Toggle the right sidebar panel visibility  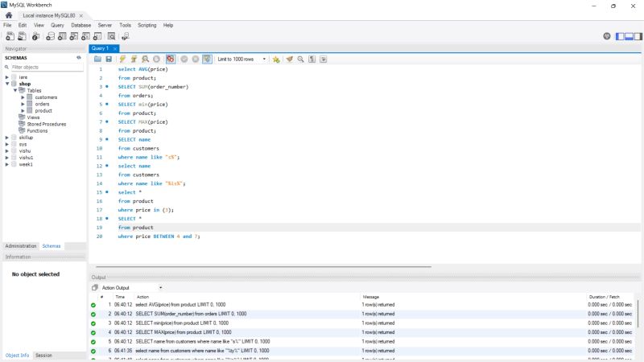638,36
